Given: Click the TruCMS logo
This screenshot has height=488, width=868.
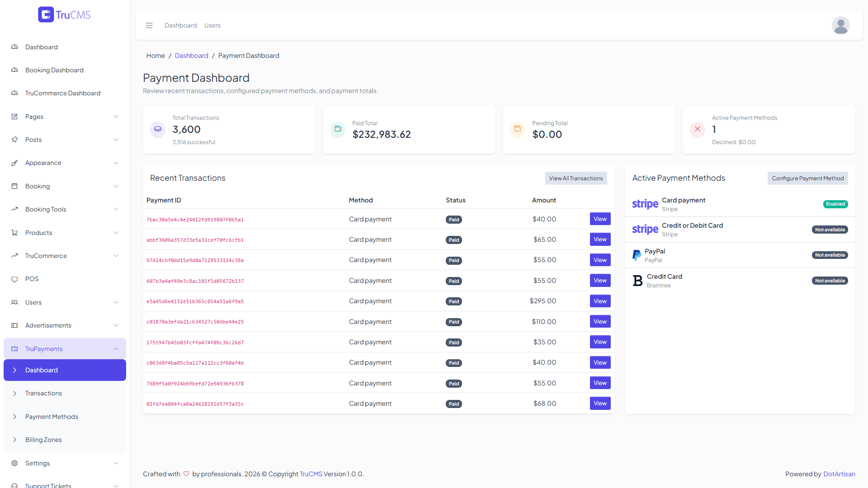Looking at the screenshot, I should (64, 14).
